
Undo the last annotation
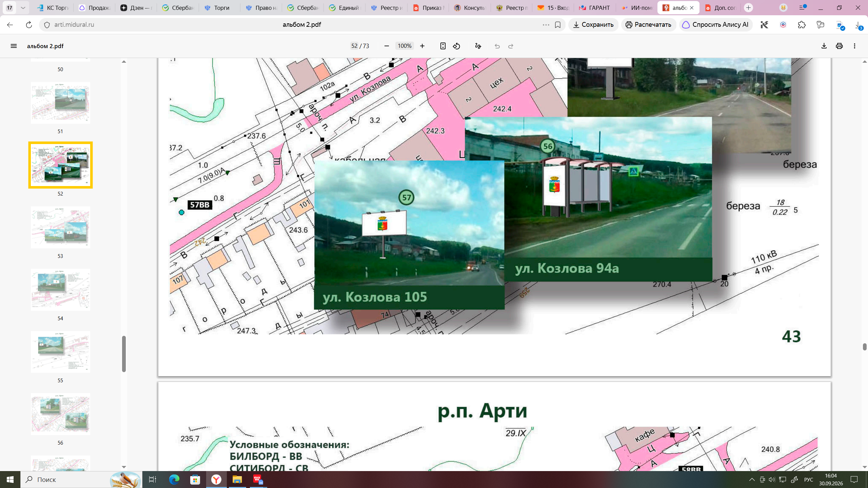coord(497,46)
